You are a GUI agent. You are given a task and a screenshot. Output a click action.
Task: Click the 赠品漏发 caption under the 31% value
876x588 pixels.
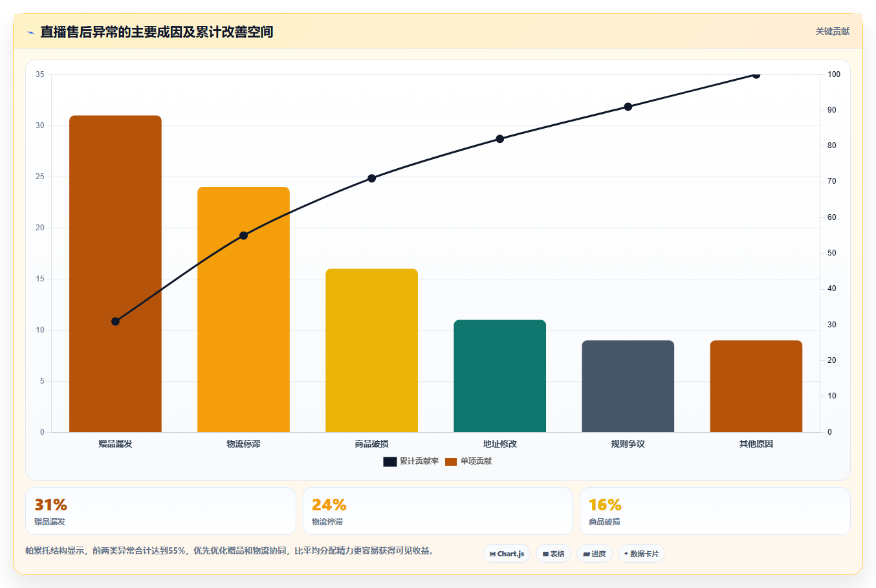tap(50, 522)
